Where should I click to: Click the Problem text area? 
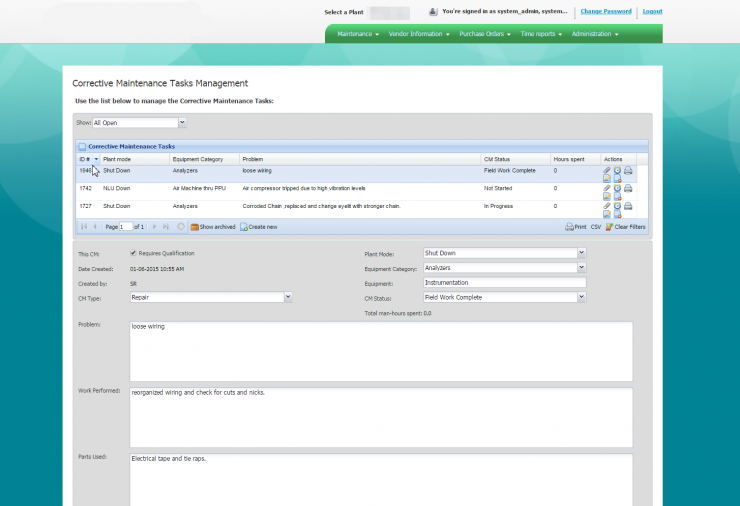coord(381,351)
